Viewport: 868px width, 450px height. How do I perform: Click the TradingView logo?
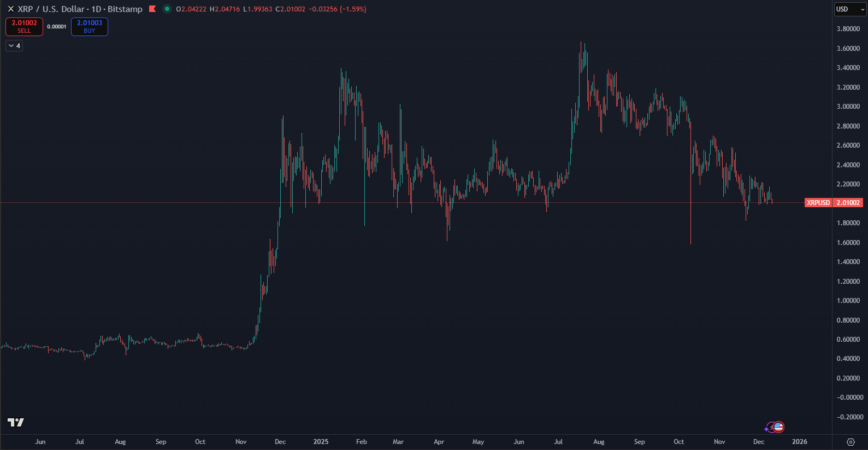tap(16, 422)
